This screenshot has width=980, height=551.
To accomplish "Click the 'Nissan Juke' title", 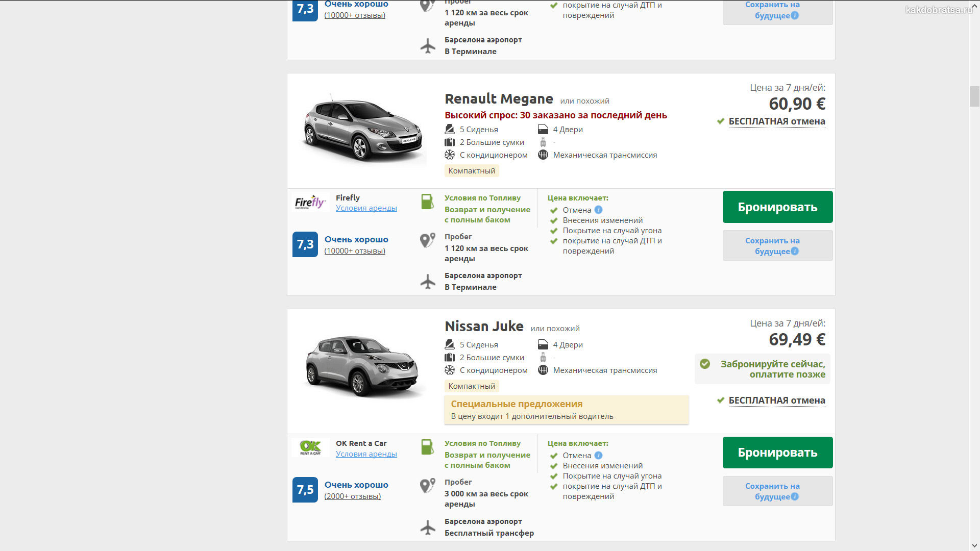I will [484, 327].
